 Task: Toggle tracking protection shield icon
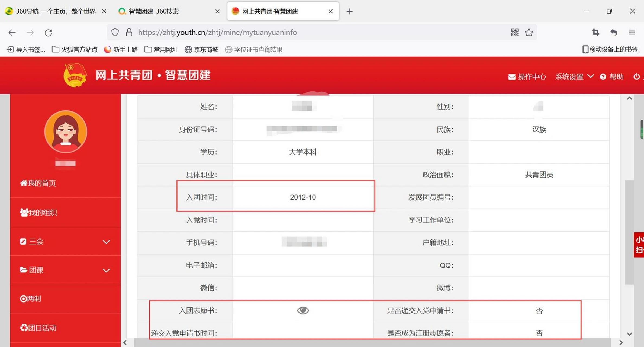[115, 32]
